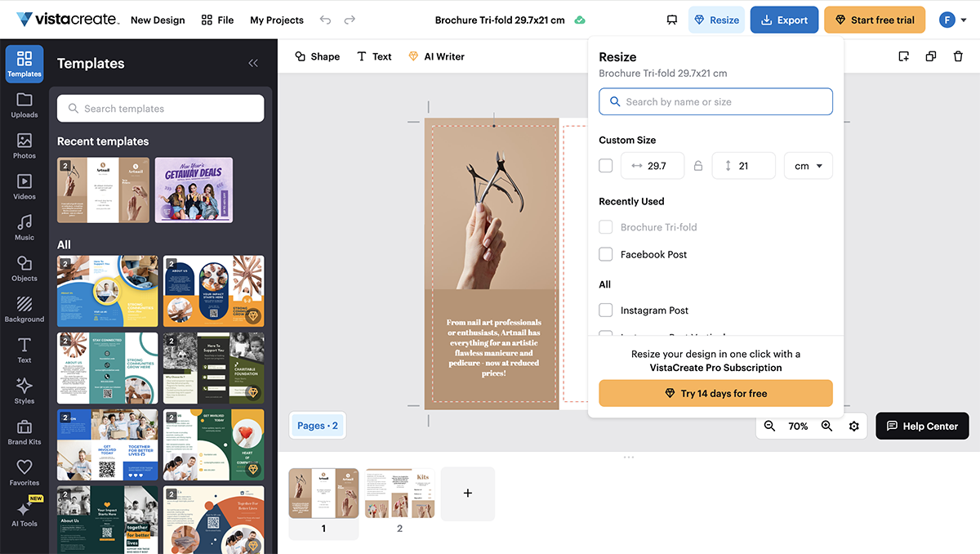Select the Photos panel

24,144
